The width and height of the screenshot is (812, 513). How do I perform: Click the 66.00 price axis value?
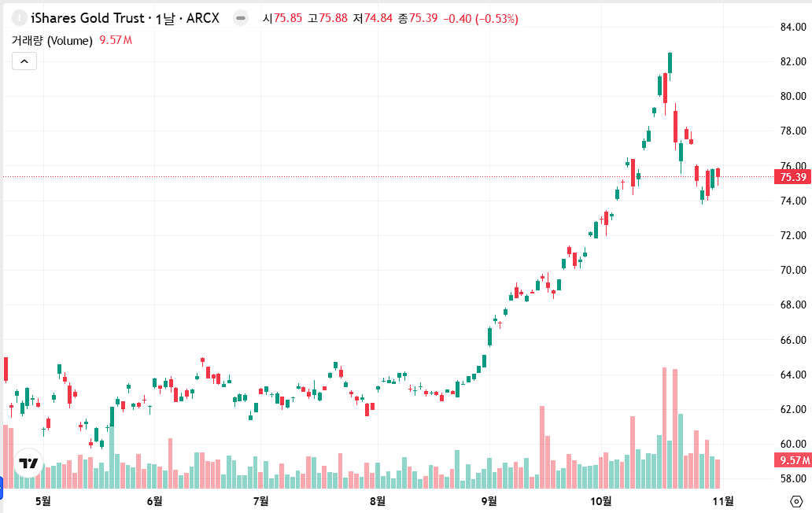(x=793, y=340)
